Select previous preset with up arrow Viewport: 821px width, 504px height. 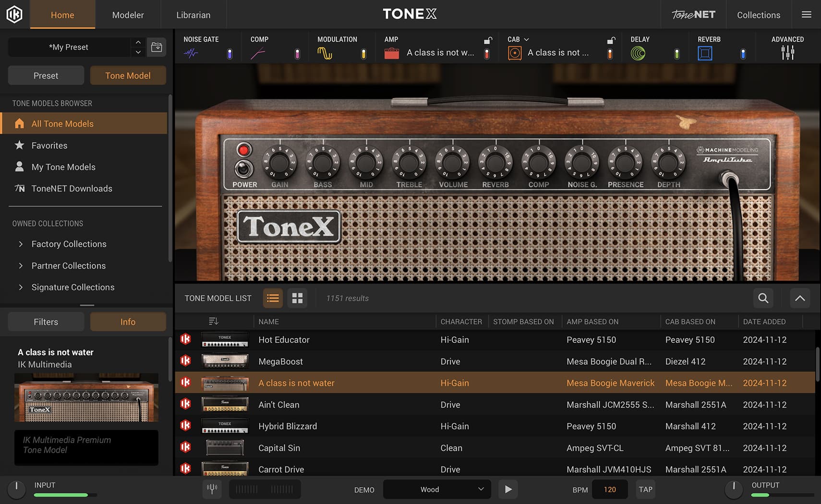[x=138, y=42]
